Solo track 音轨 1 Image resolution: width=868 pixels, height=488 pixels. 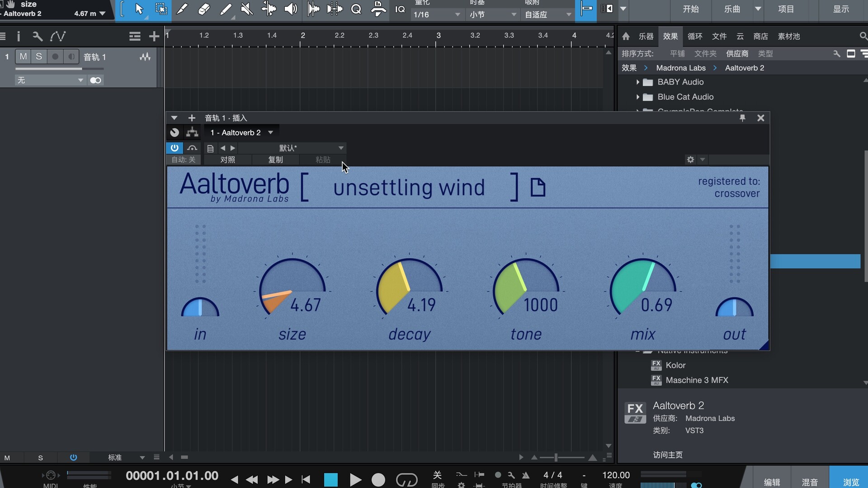tap(39, 56)
